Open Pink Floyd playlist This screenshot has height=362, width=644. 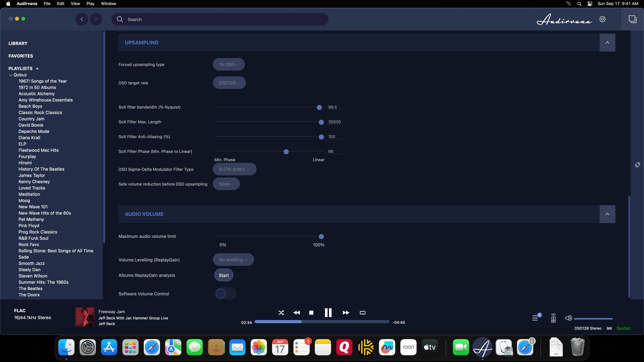click(x=29, y=226)
